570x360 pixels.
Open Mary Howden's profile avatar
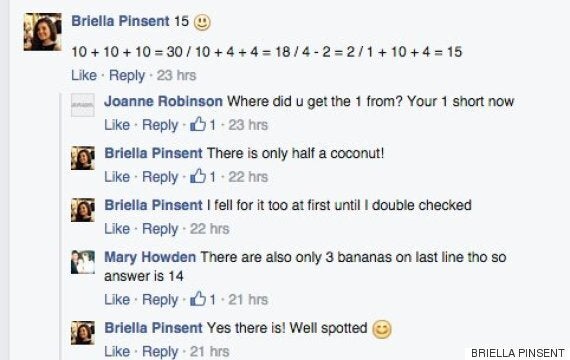click(x=83, y=262)
